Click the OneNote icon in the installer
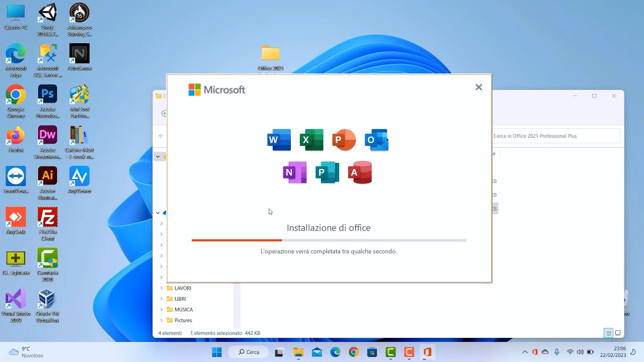Image resolution: width=644 pixels, height=362 pixels. pyautogui.click(x=295, y=172)
